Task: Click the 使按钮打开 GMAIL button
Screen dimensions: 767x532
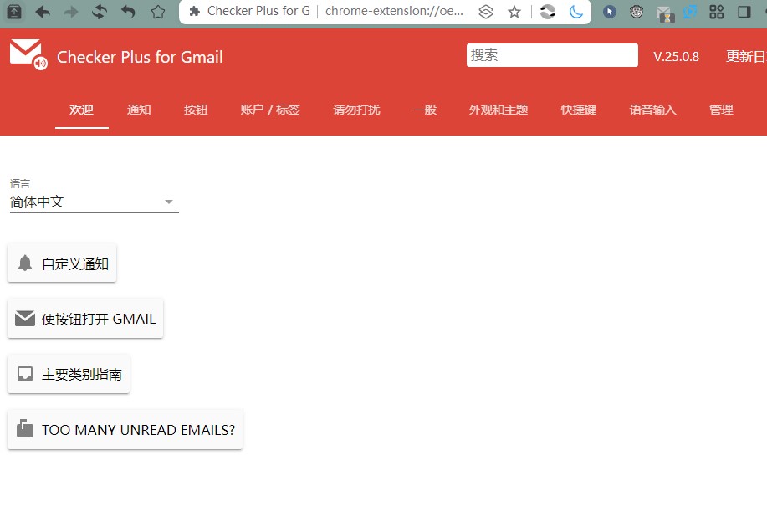Action: (85, 319)
